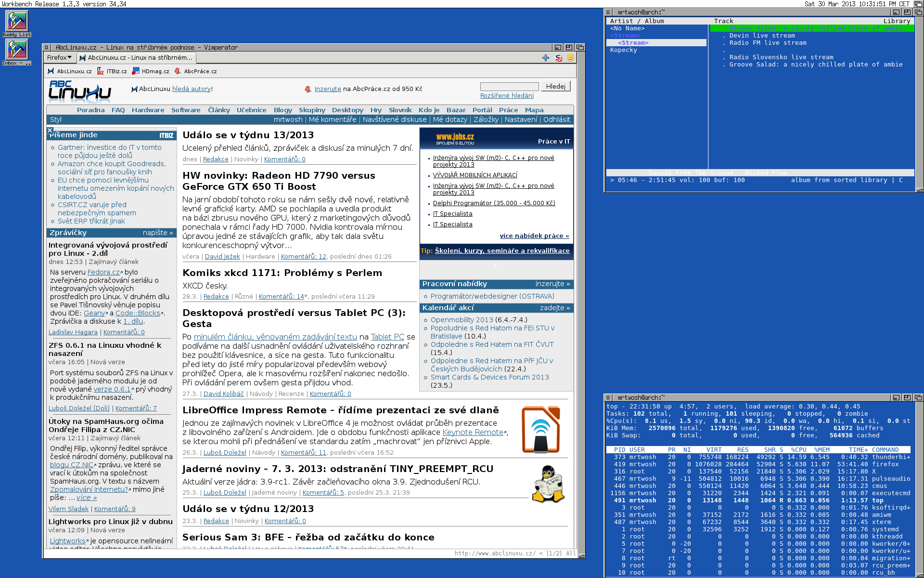Select the AbcLinuxu.cz browser tab
The image size is (924, 578).
[136, 58]
